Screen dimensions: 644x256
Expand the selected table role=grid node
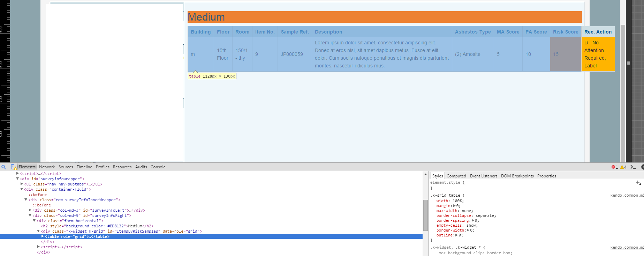43,236
